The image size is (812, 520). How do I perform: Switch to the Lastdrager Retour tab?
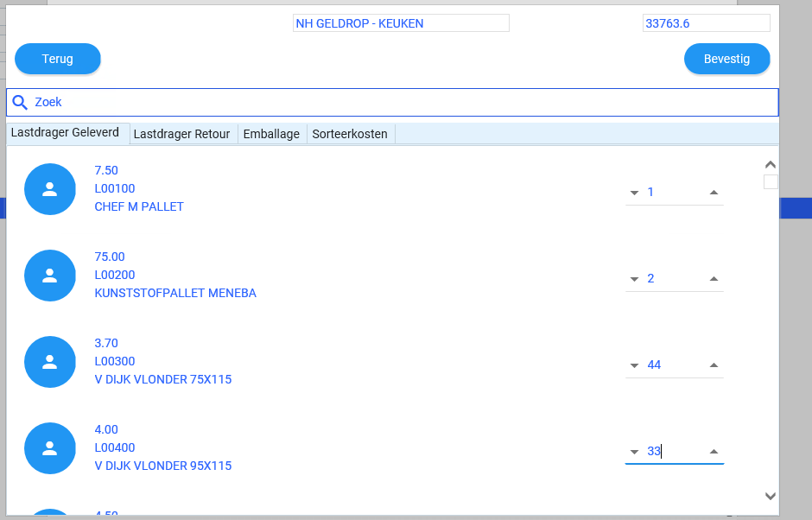(x=182, y=134)
